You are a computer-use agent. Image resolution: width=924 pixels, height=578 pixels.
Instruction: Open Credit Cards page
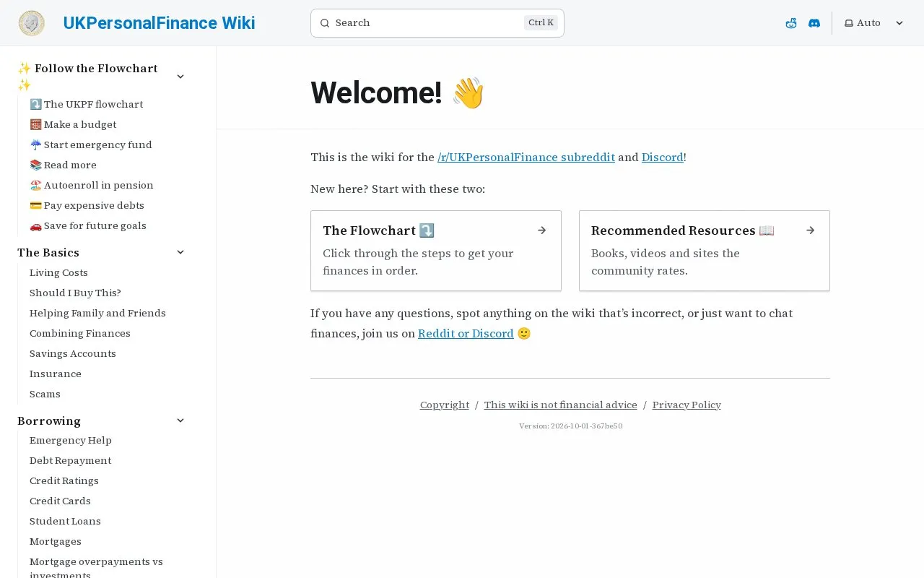(60, 501)
